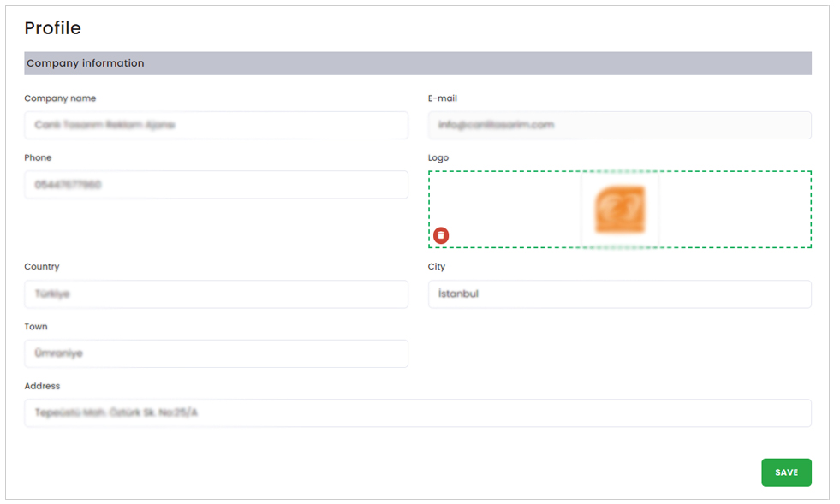Click into the Phone number field
Viewport: 840px width, 504px height.
coord(216,185)
